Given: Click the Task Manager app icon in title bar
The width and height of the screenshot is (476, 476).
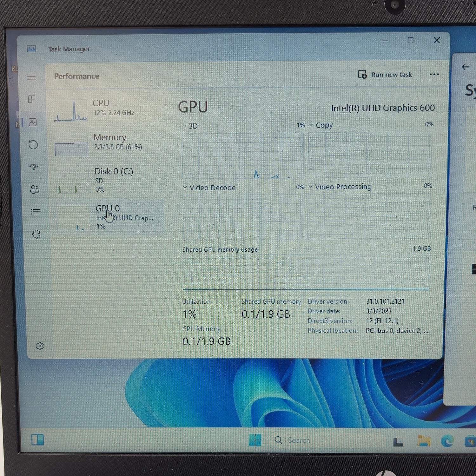Looking at the screenshot, I should click(31, 49).
